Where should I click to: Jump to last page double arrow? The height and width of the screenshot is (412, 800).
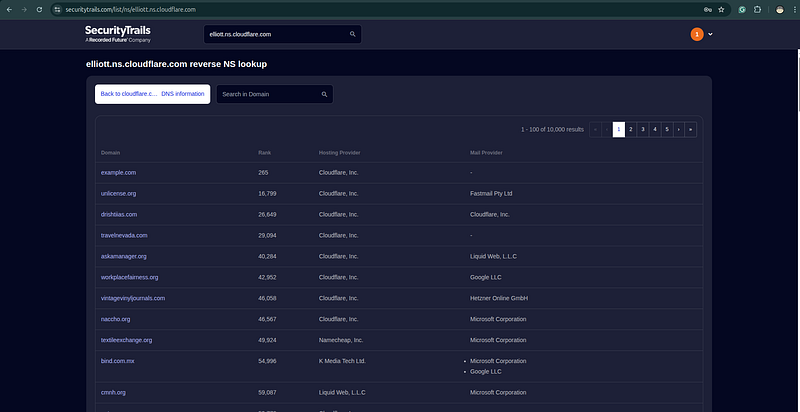(x=691, y=130)
